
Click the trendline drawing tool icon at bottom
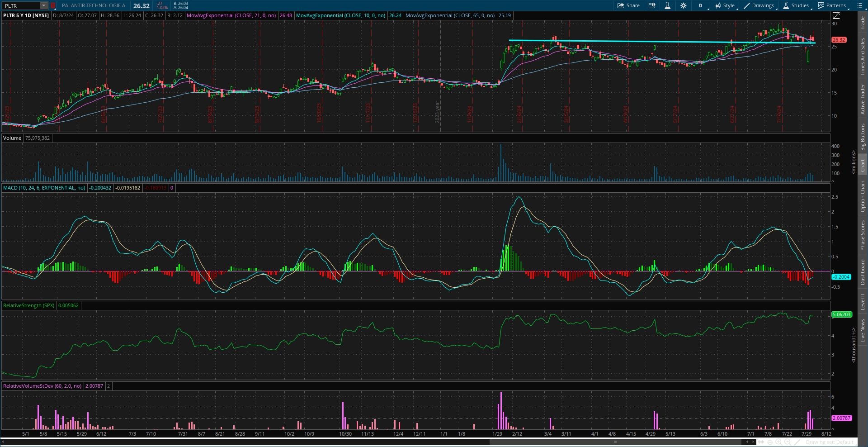[797, 442]
